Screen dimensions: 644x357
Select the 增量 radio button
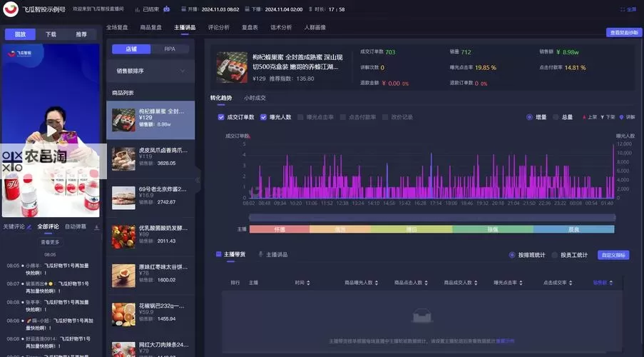(529, 117)
